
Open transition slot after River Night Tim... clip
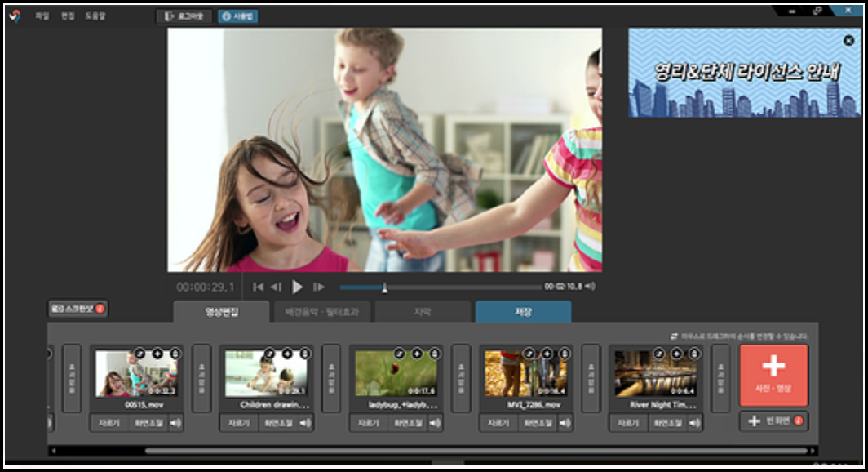pos(720,378)
